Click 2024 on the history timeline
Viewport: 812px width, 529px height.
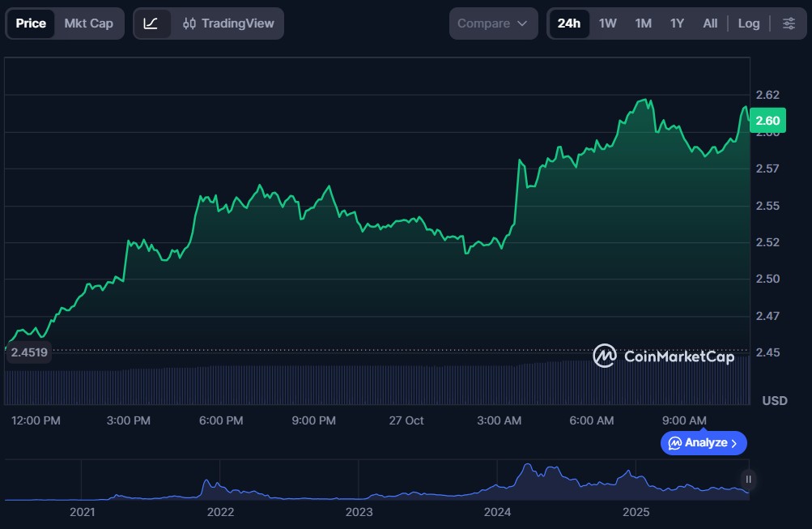(497, 512)
